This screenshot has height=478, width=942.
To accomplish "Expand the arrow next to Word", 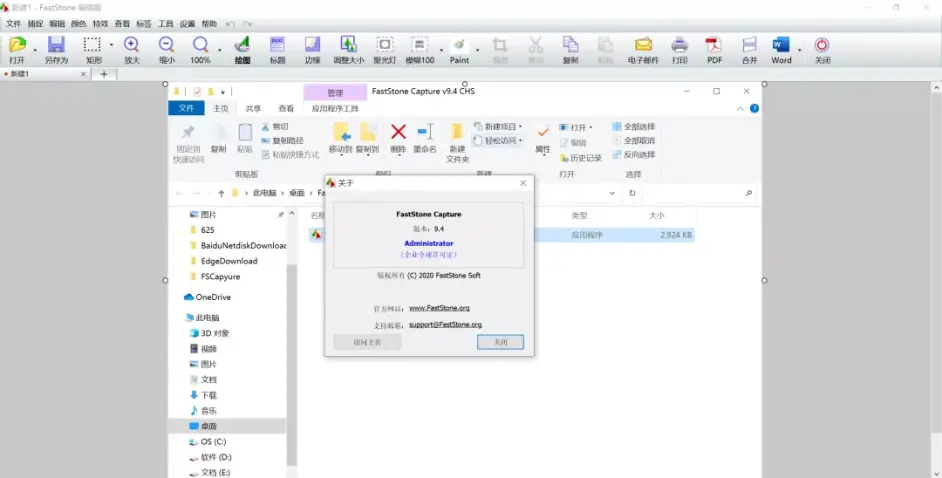I will tap(800, 50).
